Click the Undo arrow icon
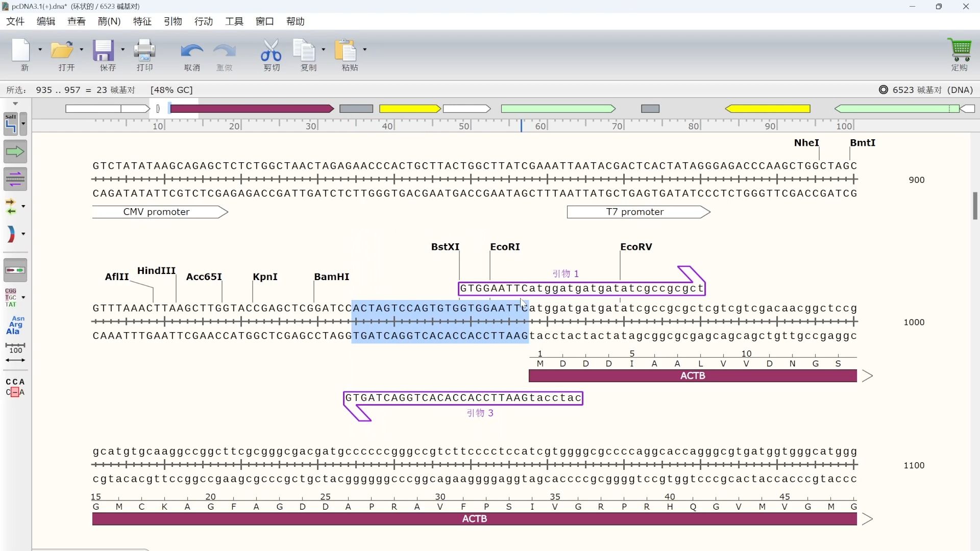Image resolution: width=980 pixels, height=551 pixels. pos(192,51)
